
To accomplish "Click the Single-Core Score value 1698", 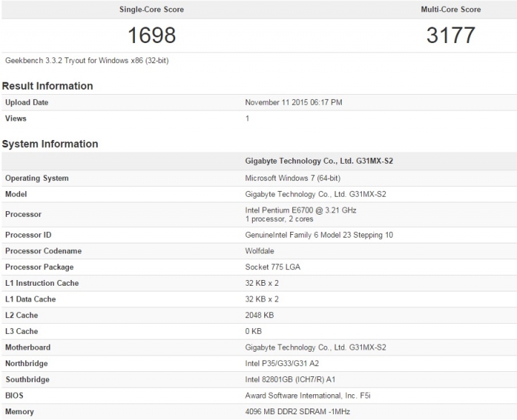I will 152,35.
